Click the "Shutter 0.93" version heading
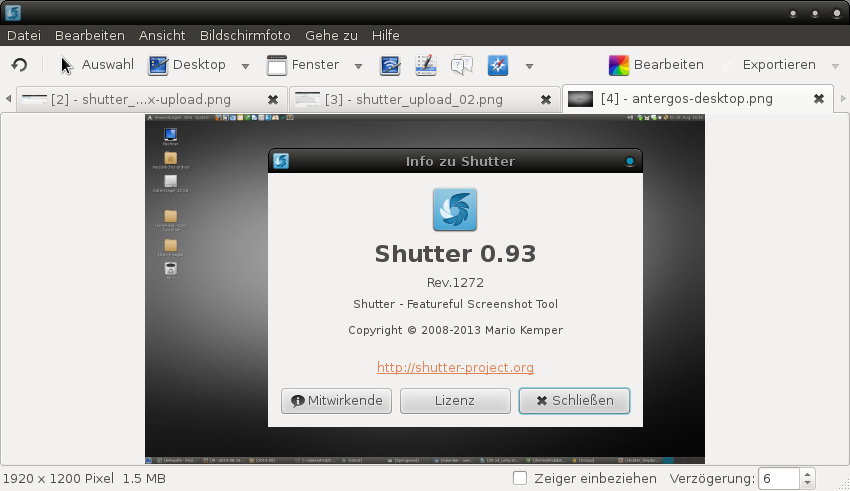Viewport: 850px width, 491px height. (x=455, y=254)
